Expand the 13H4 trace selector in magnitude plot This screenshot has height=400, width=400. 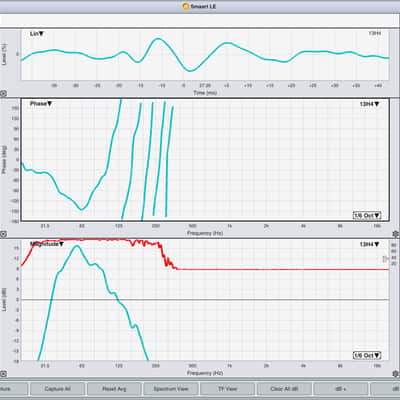coord(369,244)
